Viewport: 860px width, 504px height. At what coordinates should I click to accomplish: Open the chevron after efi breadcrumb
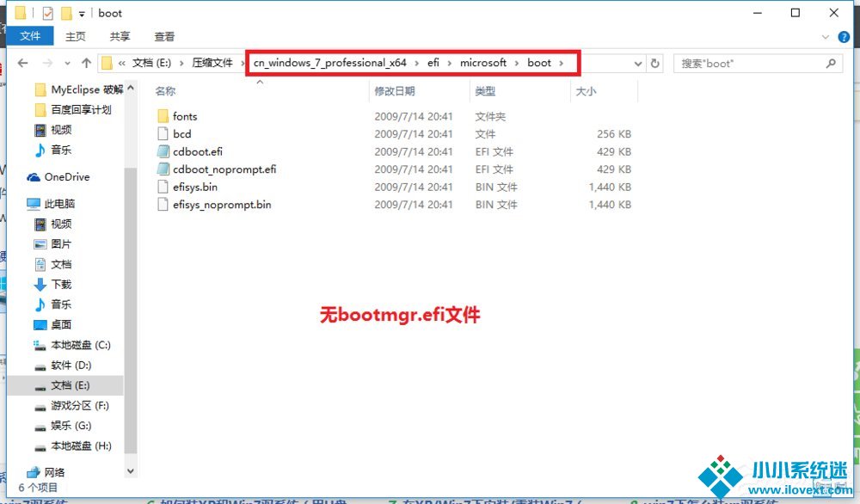coord(449,63)
